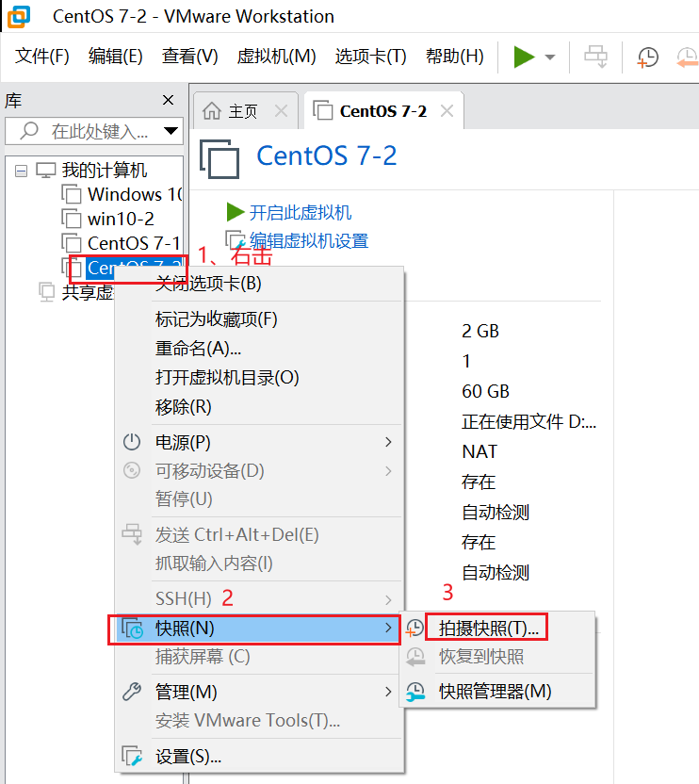Image resolution: width=699 pixels, height=784 pixels.
Task: Open the library search filter dropdown arrow
Action: [x=171, y=131]
